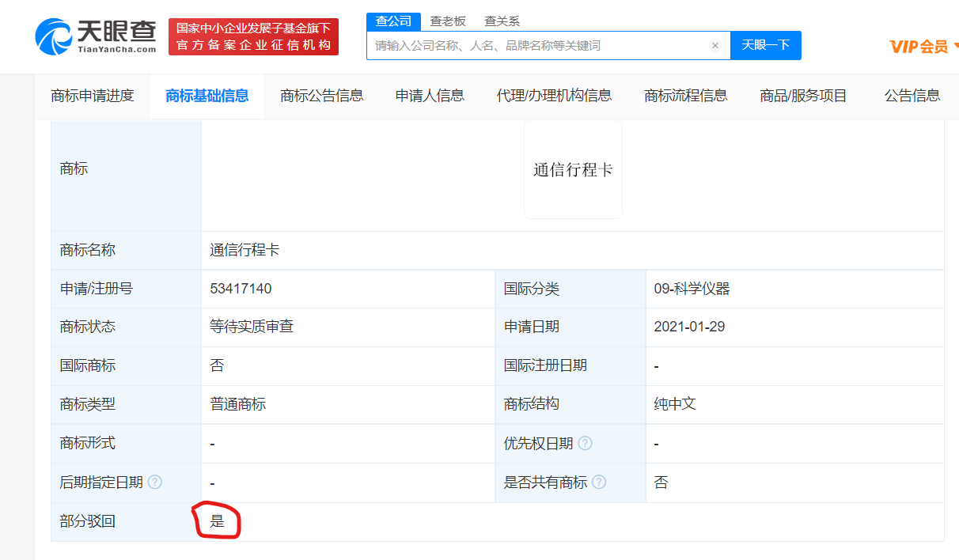Image resolution: width=959 pixels, height=560 pixels.
Task: Switch to 查关系 search tab
Action: coord(502,21)
